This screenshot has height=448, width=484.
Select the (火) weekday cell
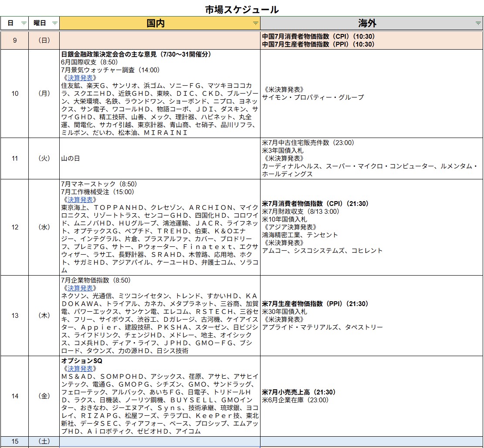(x=44, y=158)
